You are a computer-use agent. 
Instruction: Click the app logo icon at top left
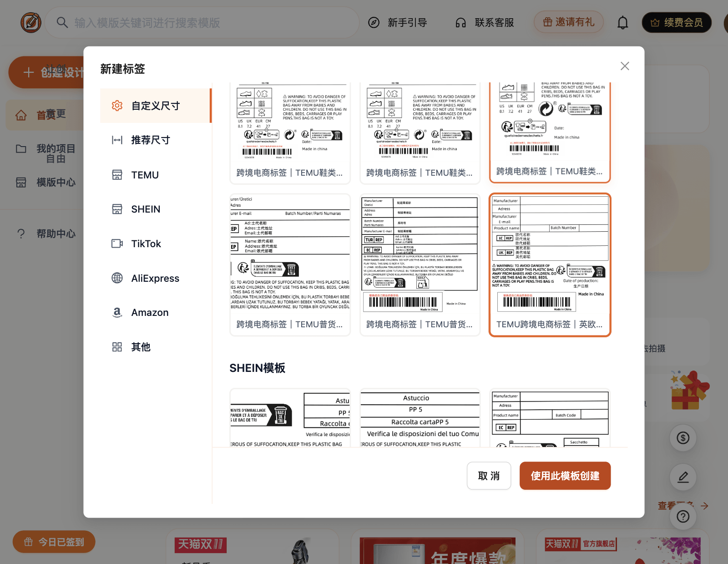click(x=31, y=22)
